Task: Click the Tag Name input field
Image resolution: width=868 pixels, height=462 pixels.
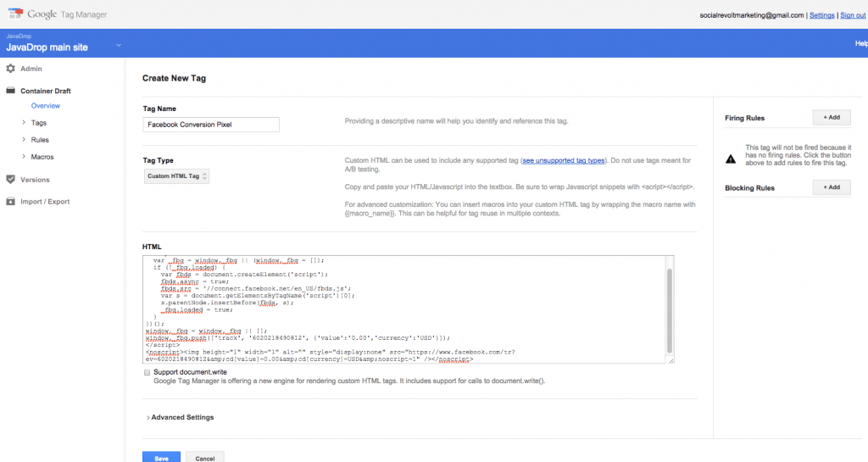Action: pyautogui.click(x=212, y=125)
